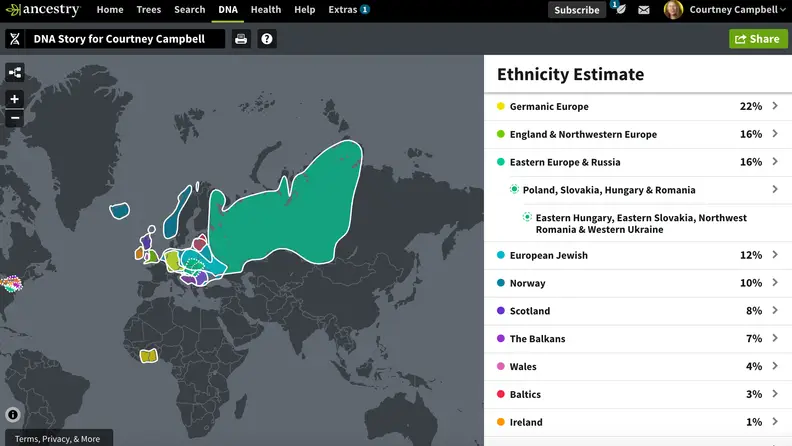Screen dimensions: 792x446
Task: Expand England & Northwestern Europe chevron
Action: (x=775, y=134)
